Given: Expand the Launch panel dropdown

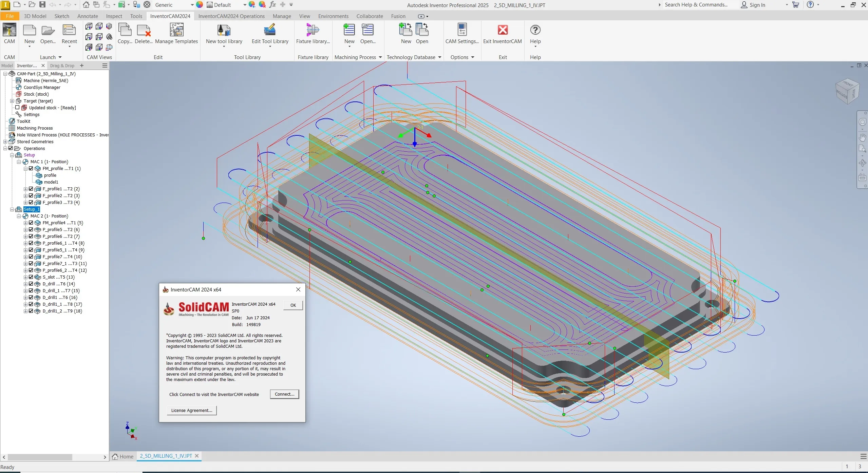Looking at the screenshot, I should click(x=60, y=57).
